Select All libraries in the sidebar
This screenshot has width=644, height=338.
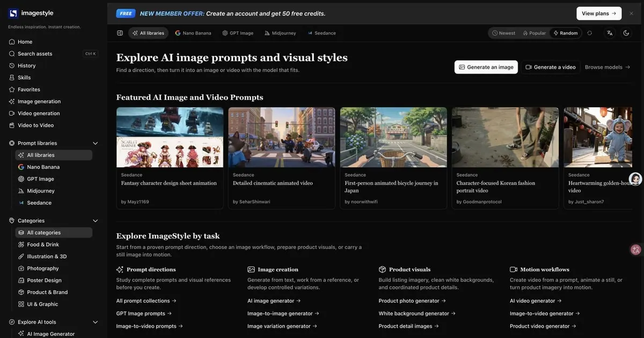tap(54, 155)
